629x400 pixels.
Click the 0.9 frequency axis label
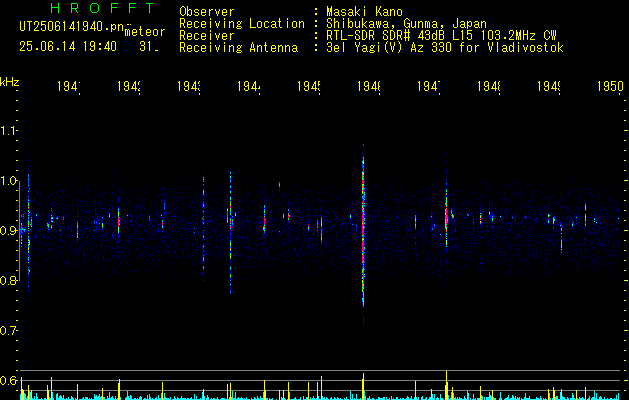click(x=8, y=231)
